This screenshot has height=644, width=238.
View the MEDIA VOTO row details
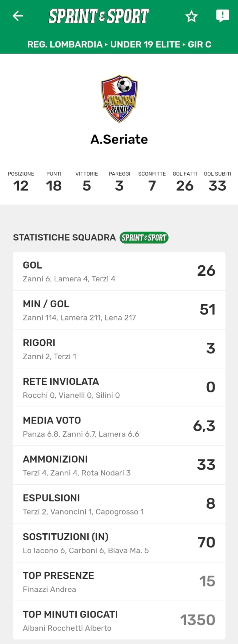pyautogui.click(x=119, y=426)
